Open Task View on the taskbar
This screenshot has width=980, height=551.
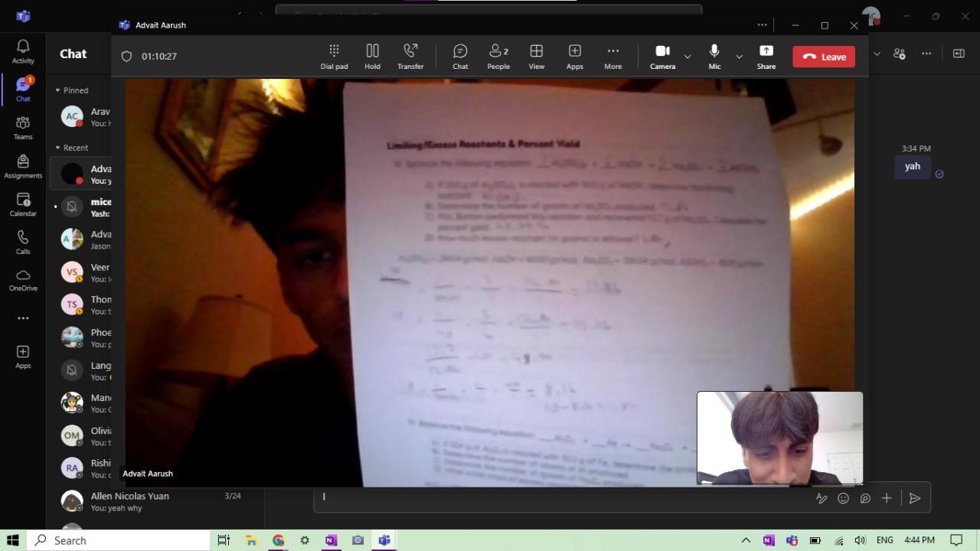pos(224,540)
